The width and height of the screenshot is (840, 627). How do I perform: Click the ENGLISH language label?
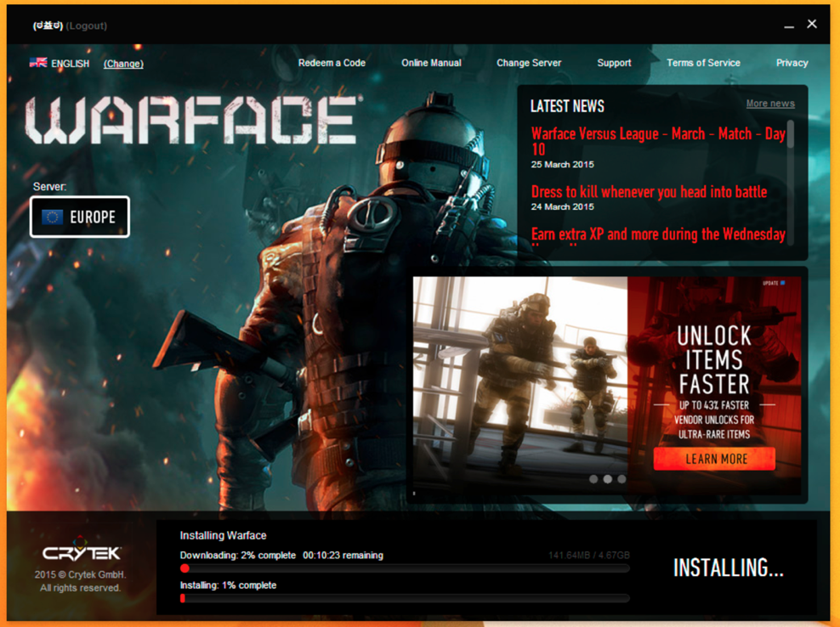pyautogui.click(x=71, y=64)
